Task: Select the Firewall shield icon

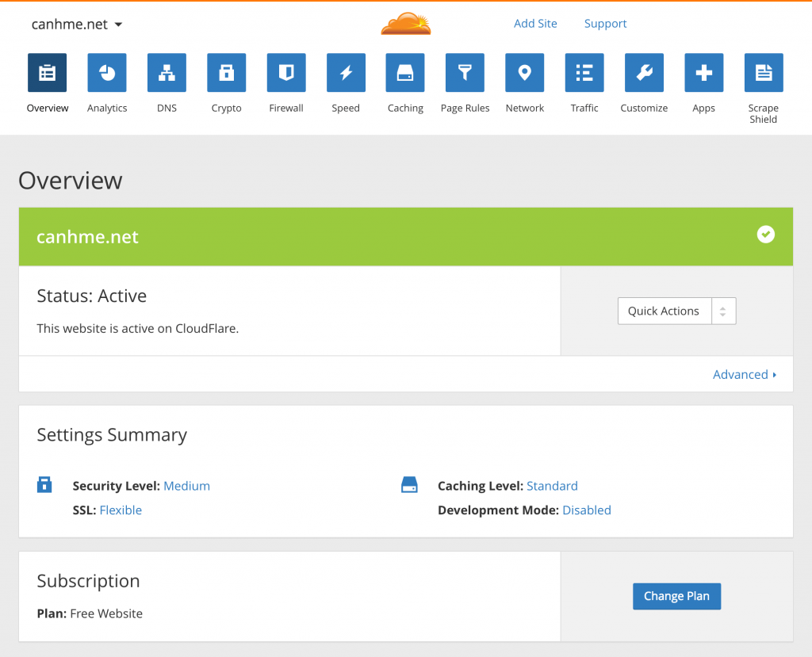Action: (x=286, y=73)
